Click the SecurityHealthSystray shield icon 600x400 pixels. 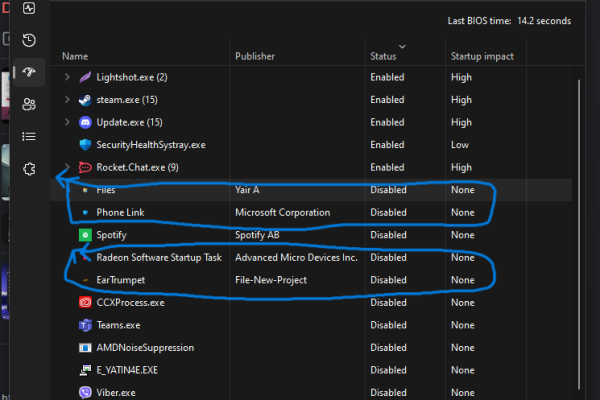(x=85, y=145)
